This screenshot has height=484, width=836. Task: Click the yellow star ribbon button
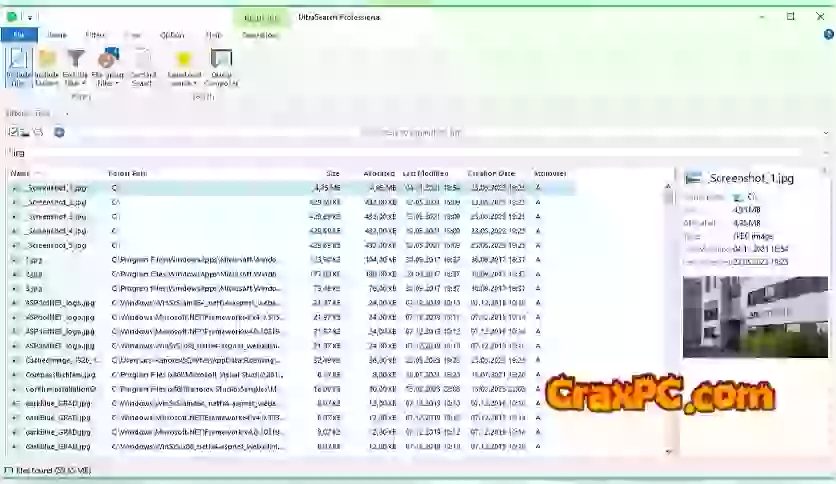tap(184, 67)
